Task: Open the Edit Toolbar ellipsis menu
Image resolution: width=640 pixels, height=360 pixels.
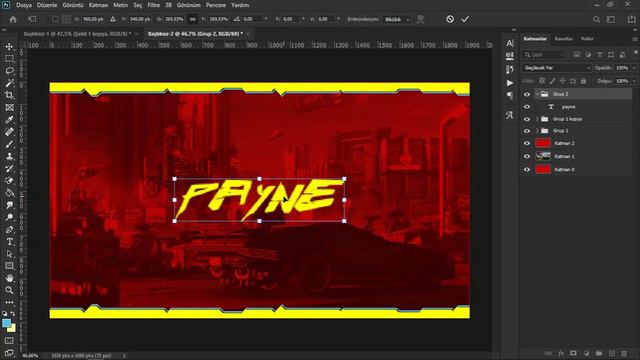Action: pos(9,302)
